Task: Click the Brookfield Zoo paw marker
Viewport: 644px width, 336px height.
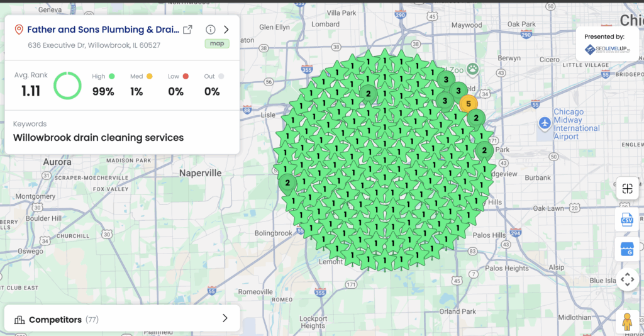Action: (x=472, y=69)
